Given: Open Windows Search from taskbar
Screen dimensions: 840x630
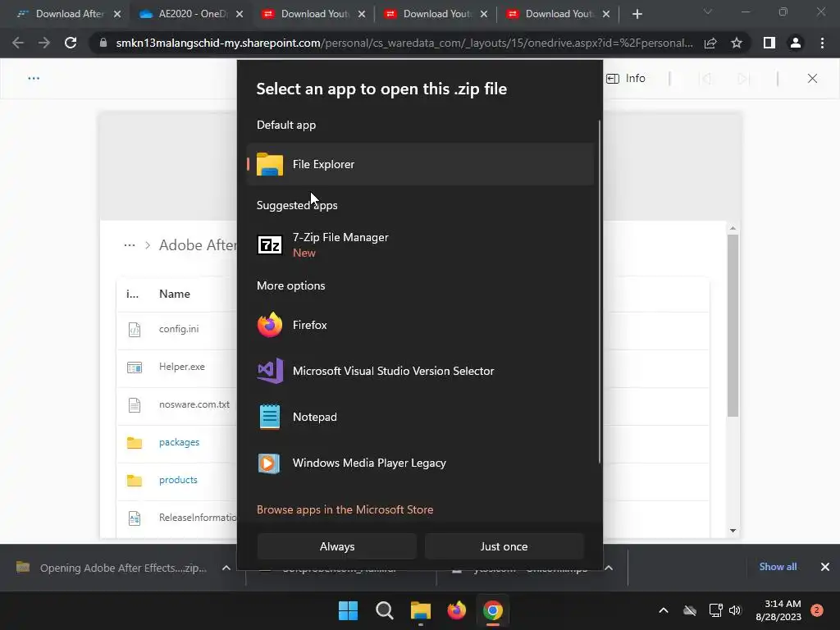Looking at the screenshot, I should (384, 610).
